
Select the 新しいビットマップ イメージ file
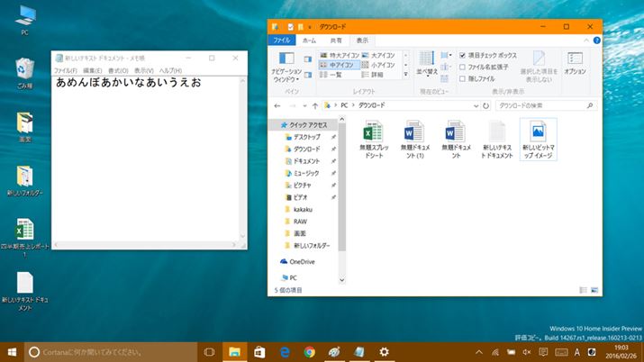click(x=539, y=132)
